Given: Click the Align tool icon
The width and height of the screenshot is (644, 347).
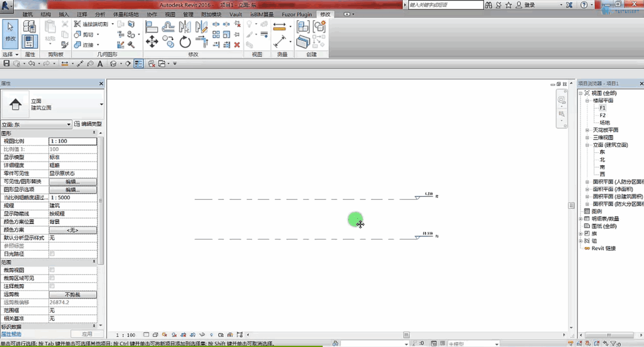Looking at the screenshot, I should (x=152, y=27).
